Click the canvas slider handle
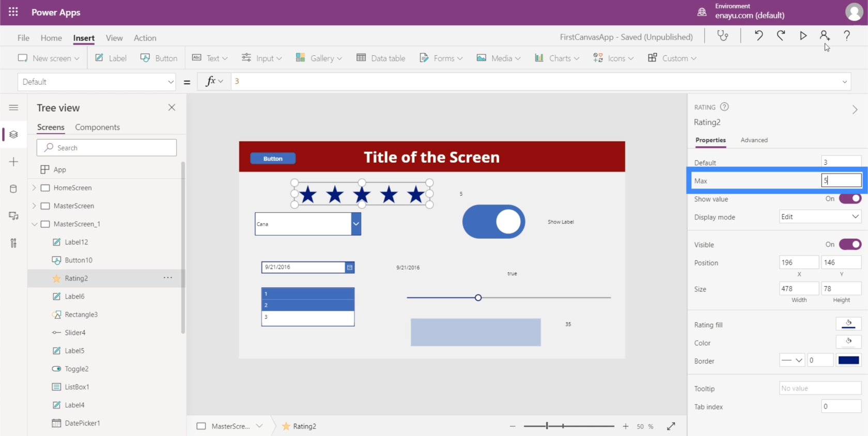 pos(478,298)
